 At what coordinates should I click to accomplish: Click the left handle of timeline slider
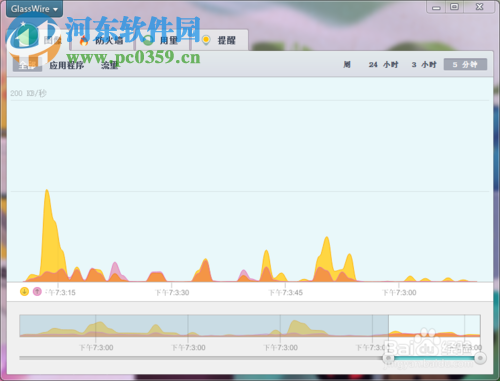tap(388, 358)
